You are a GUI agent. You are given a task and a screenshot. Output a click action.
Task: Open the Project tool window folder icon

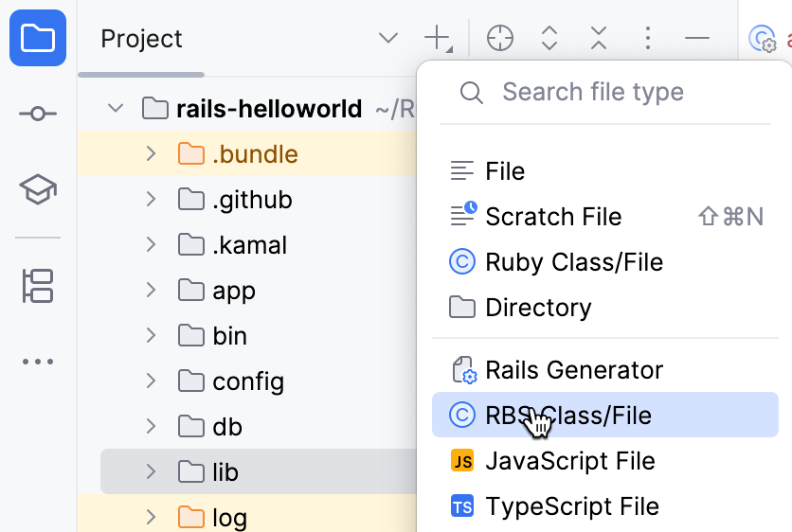pyautogui.click(x=38, y=39)
